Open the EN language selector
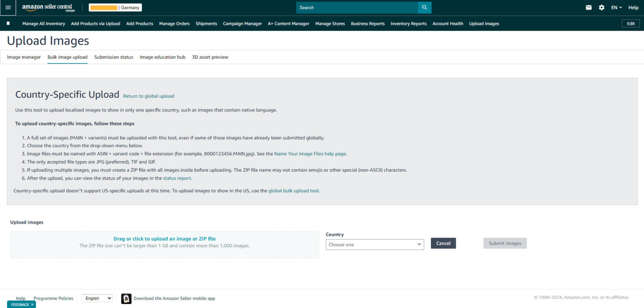The width and height of the screenshot is (644, 308). pyautogui.click(x=616, y=8)
